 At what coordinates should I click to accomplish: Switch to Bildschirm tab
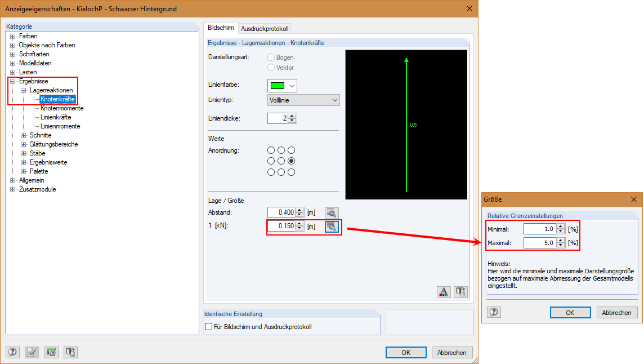click(221, 28)
